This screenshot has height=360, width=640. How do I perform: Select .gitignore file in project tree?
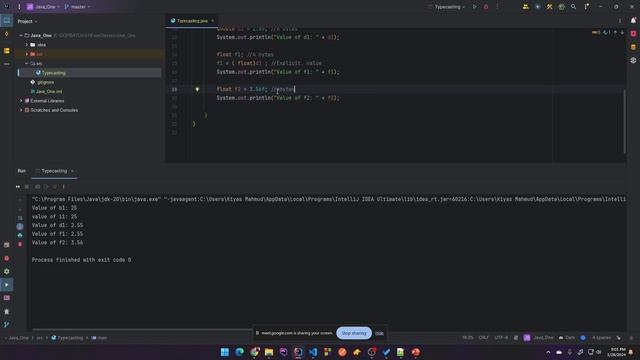[x=45, y=82]
